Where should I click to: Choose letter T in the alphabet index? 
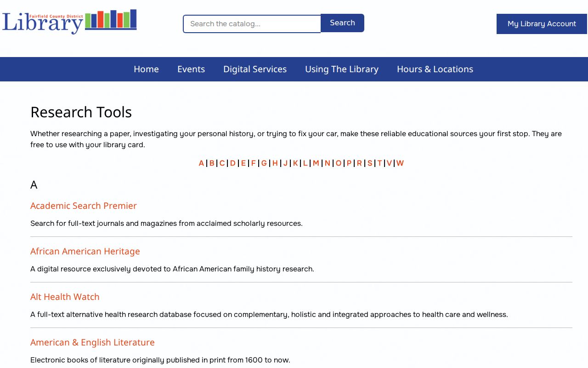pyautogui.click(x=379, y=163)
